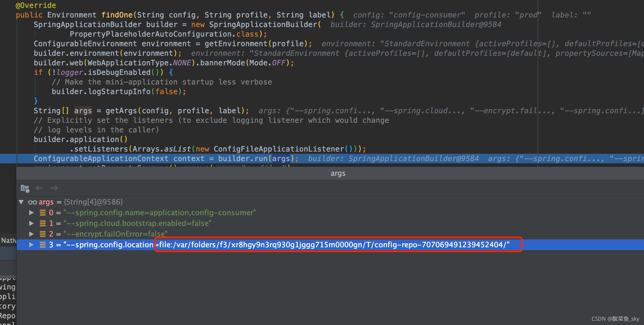Click the @Override annotation

(x=36, y=5)
